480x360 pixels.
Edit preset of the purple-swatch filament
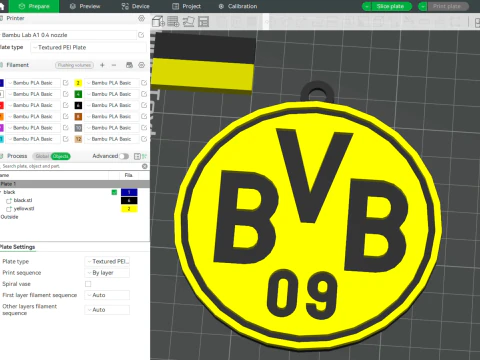tap(66, 128)
